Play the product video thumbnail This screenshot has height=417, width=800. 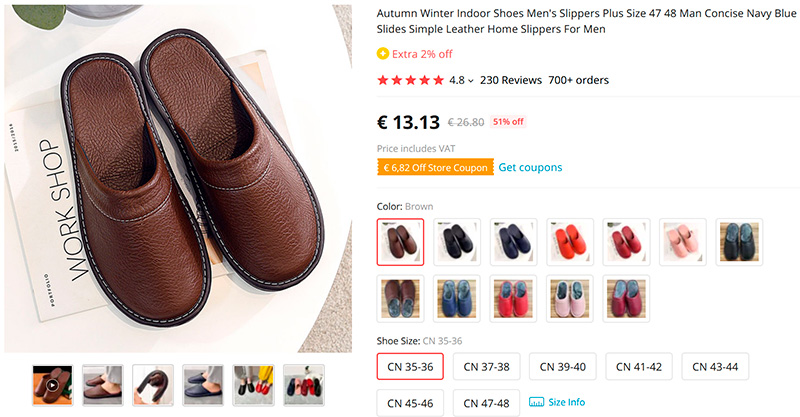pyautogui.click(x=52, y=385)
